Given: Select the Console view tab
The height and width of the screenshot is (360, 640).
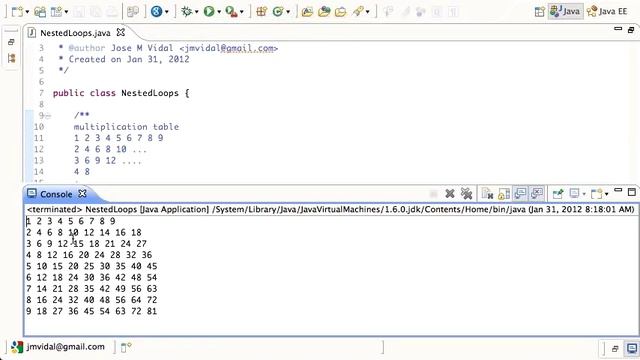Looking at the screenshot, I should click(56, 194).
